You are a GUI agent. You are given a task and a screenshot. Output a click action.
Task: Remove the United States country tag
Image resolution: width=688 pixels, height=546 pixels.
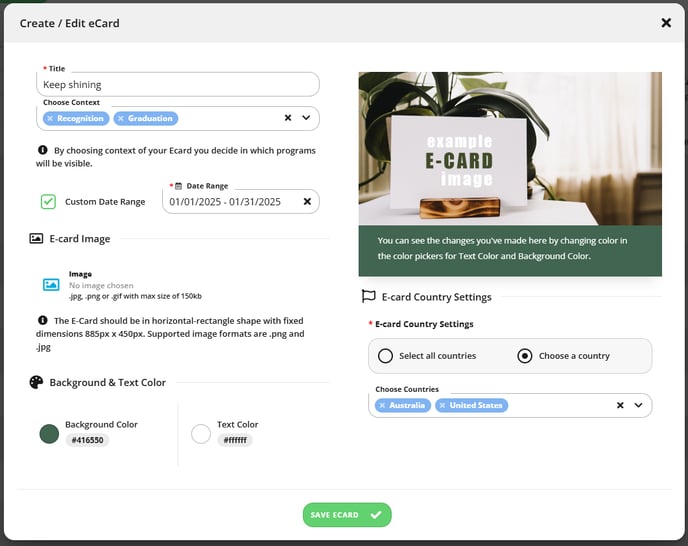point(442,405)
